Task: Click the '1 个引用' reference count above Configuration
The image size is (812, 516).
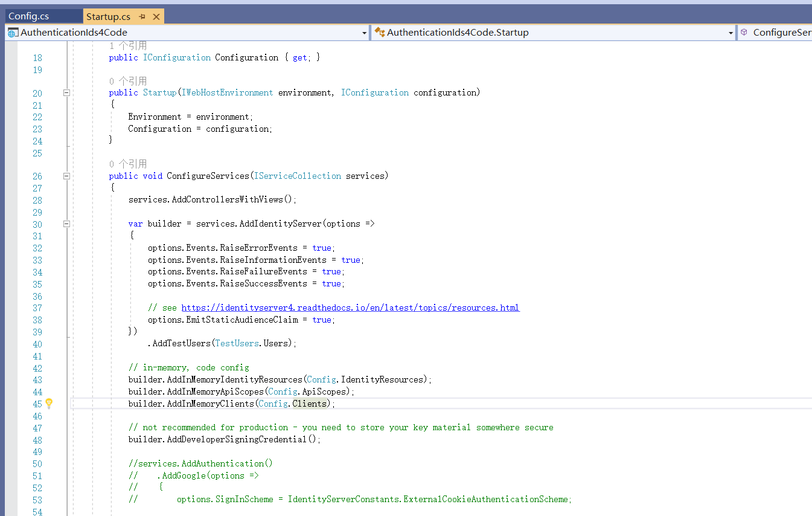Action: tap(128, 46)
